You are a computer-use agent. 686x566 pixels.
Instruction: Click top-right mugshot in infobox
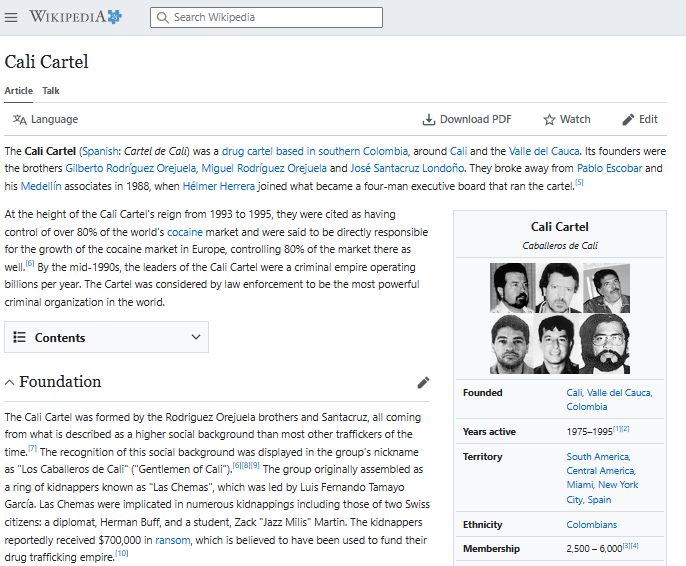click(x=606, y=288)
